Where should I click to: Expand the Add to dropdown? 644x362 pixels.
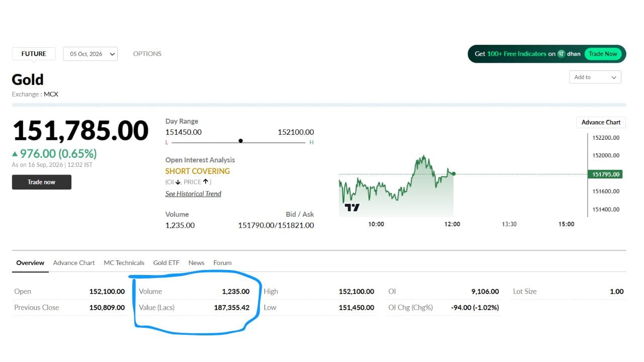[x=595, y=77]
